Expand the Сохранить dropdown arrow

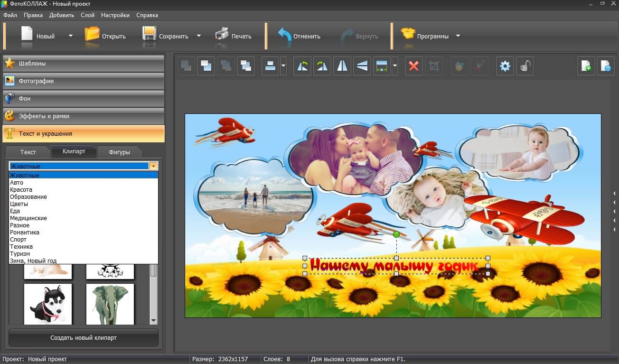click(199, 36)
